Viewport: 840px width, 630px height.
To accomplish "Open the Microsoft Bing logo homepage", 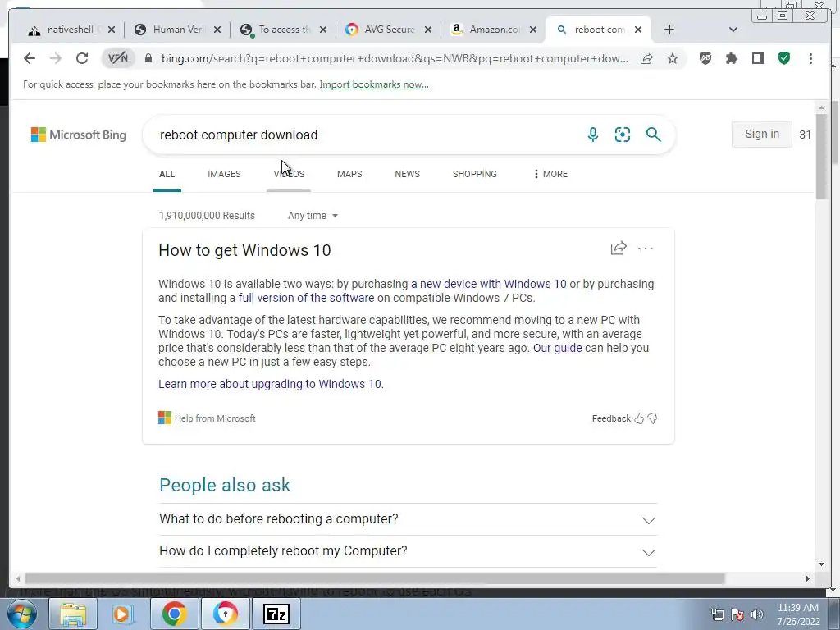I will point(79,135).
